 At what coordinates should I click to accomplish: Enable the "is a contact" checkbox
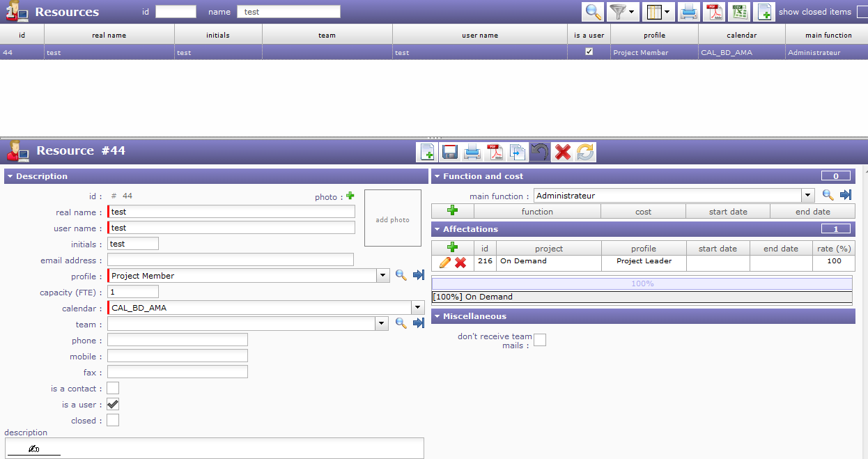[113, 389]
